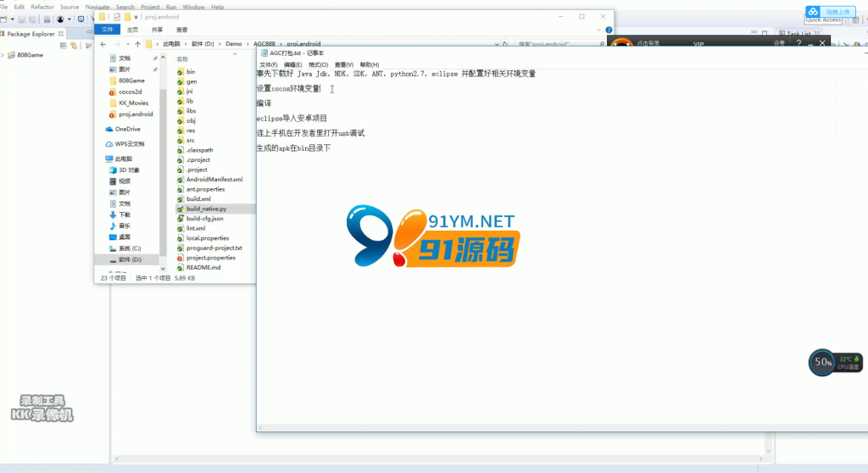Click Demo in Explorer breadcrumb path

[234, 44]
